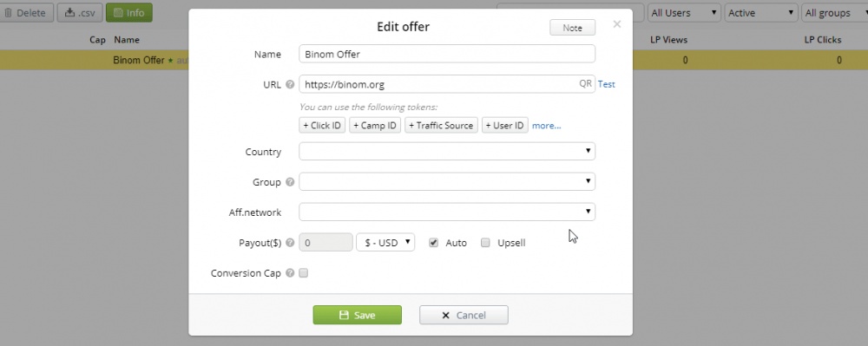Close the Edit offer dialog X
The width and height of the screenshot is (868, 346).
[617, 24]
